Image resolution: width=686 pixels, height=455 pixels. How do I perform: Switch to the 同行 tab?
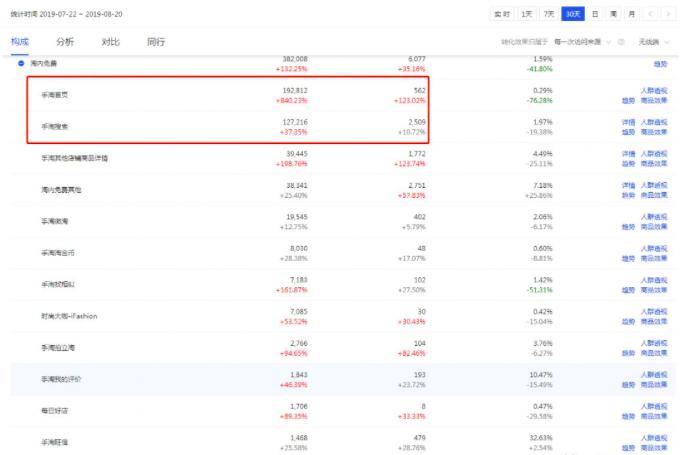[156, 42]
